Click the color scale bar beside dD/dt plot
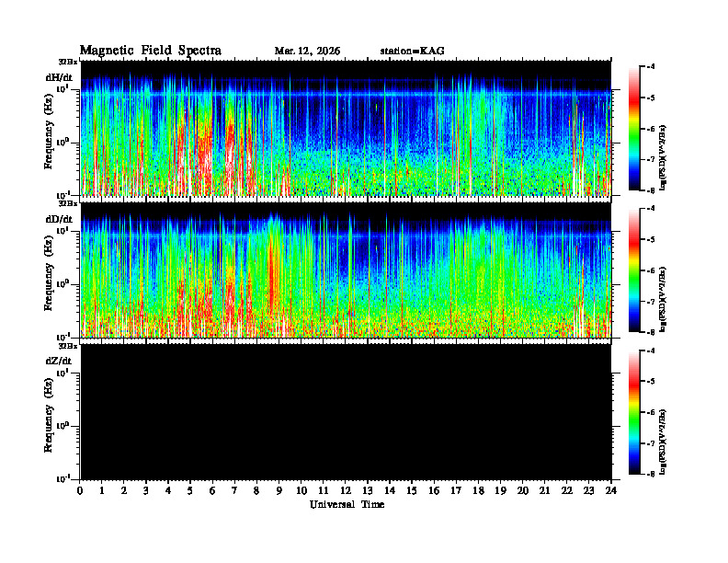This screenshot has height=563, width=728. click(633, 270)
